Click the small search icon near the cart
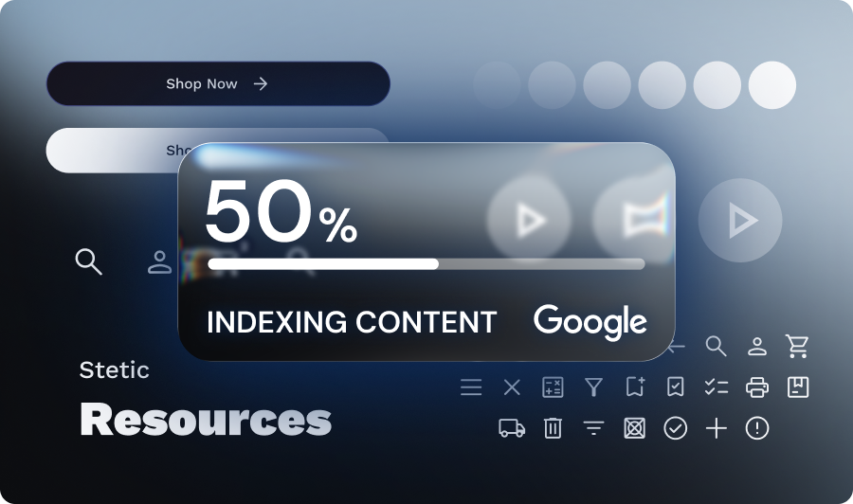The height and width of the screenshot is (504, 853). pos(716,347)
